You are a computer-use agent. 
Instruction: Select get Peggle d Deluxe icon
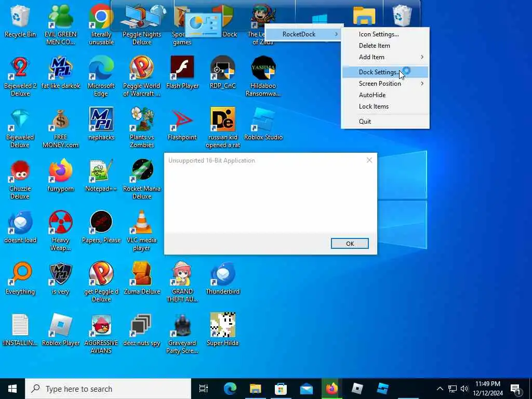(101, 282)
